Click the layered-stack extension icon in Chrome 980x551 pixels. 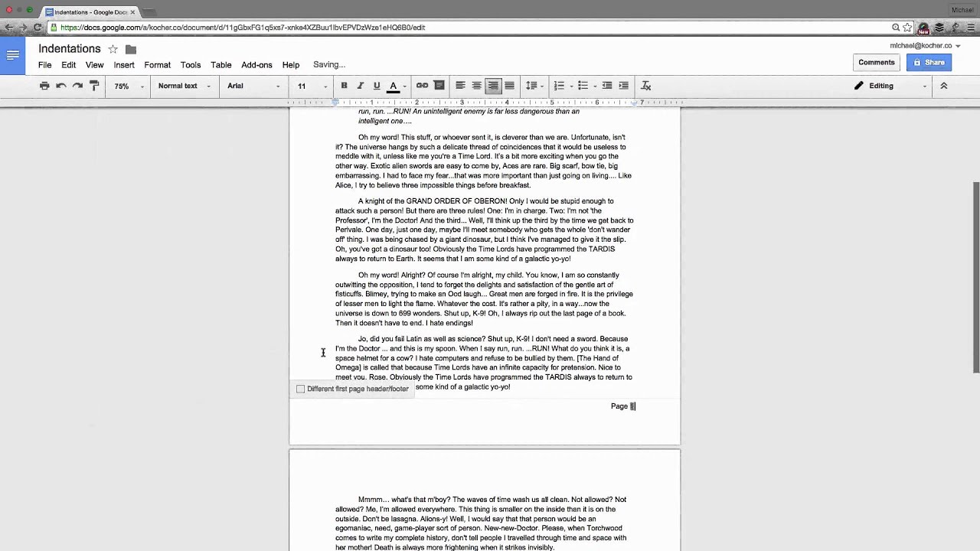click(x=939, y=28)
